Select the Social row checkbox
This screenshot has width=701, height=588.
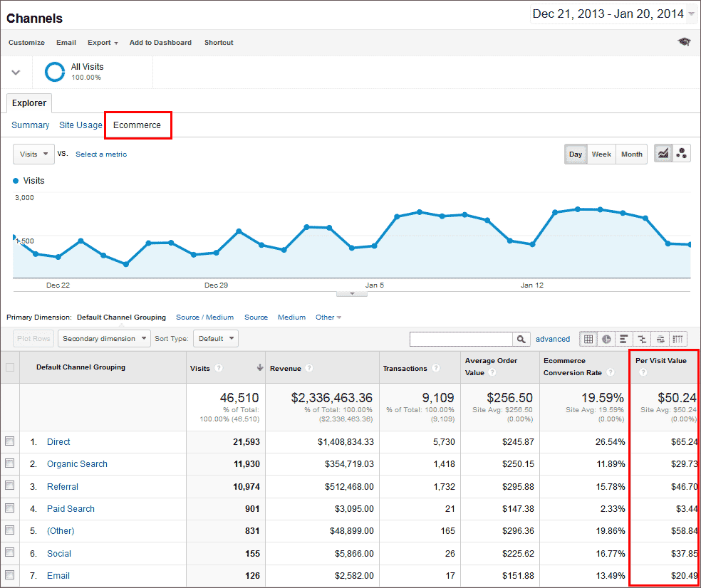10,553
